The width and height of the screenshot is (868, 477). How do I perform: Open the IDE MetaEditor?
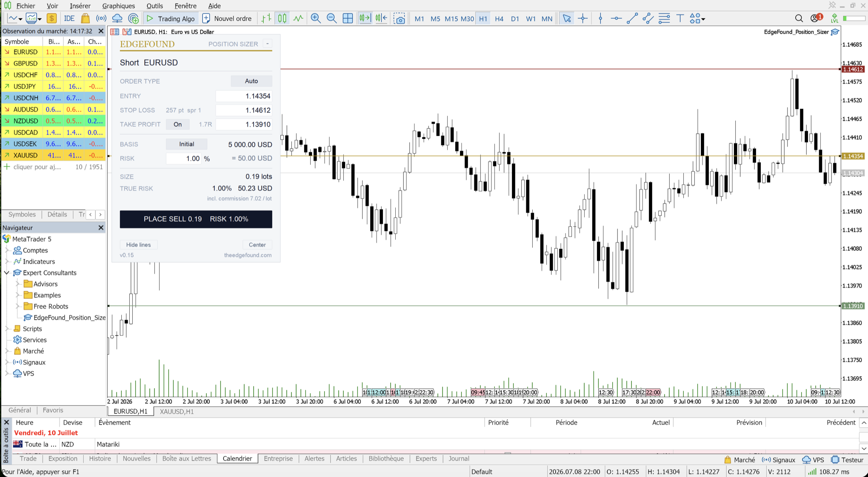pyautogui.click(x=69, y=18)
